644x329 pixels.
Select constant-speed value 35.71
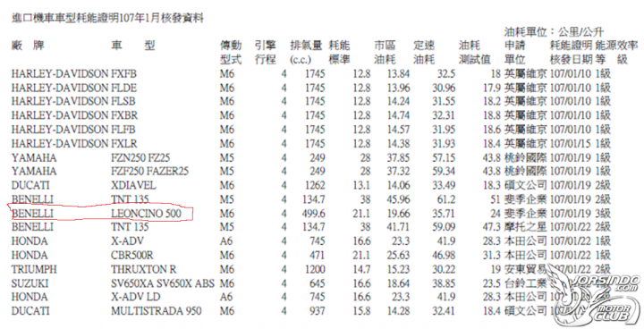(444, 214)
